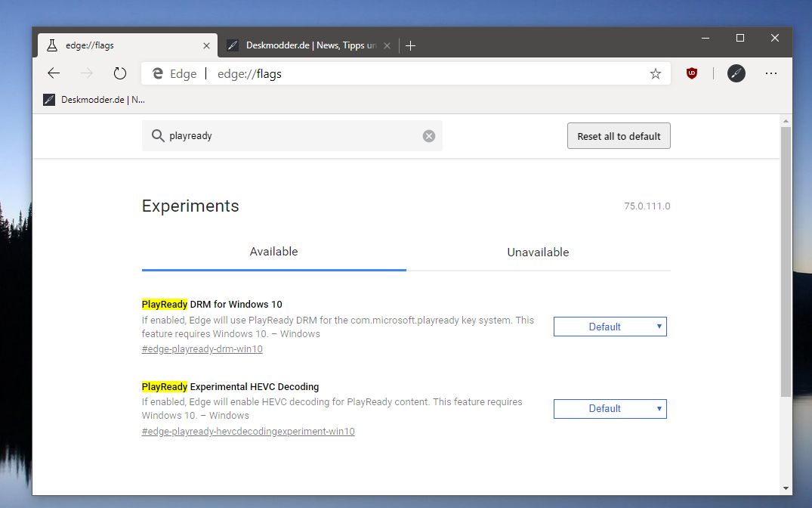The height and width of the screenshot is (508, 812).
Task: Open the PlayReady Experimental HEVC Decoding dropdown
Action: click(610, 409)
